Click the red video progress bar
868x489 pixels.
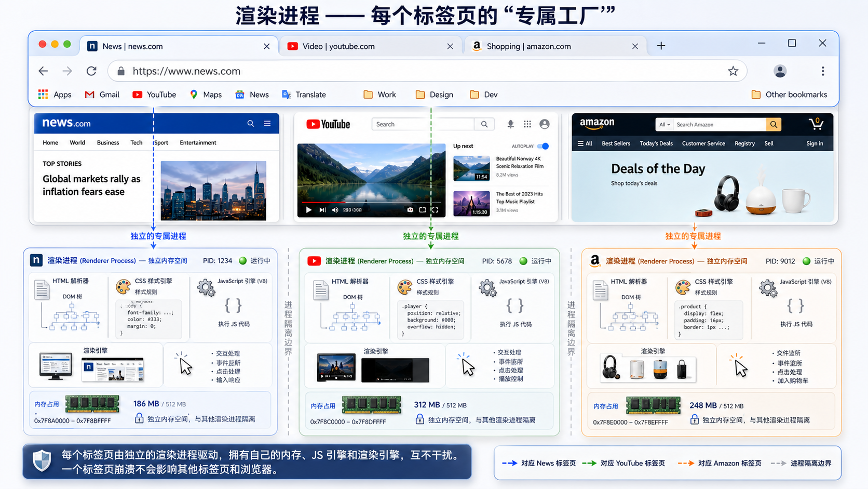tap(323, 202)
